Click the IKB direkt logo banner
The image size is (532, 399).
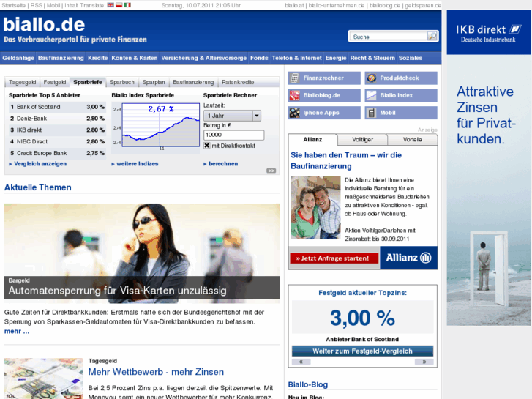(x=488, y=33)
